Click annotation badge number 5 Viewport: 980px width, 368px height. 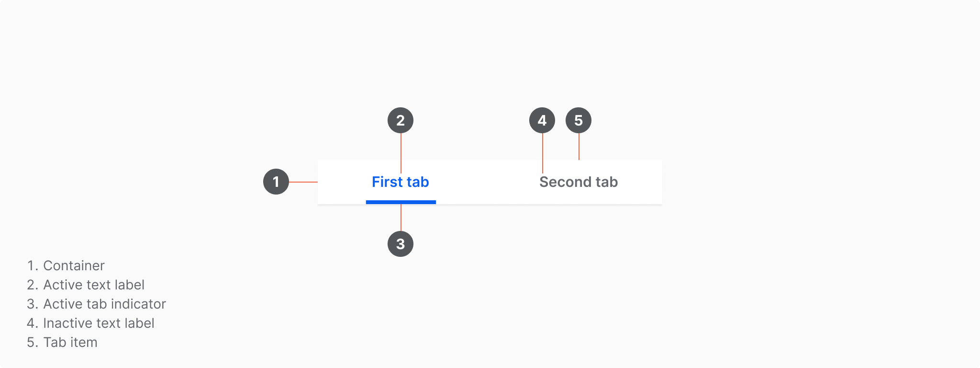(579, 120)
